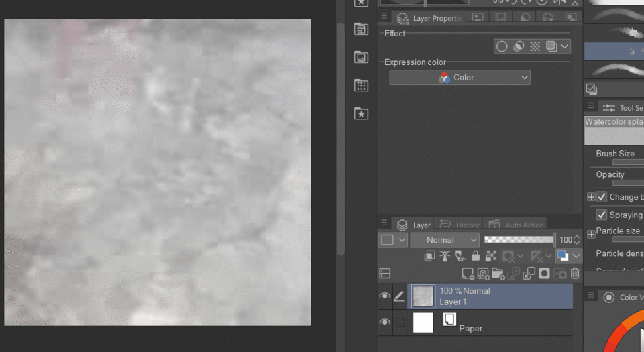Expand the Particle size plus expander
Viewport: 644px width, 352px height.
[591, 234]
